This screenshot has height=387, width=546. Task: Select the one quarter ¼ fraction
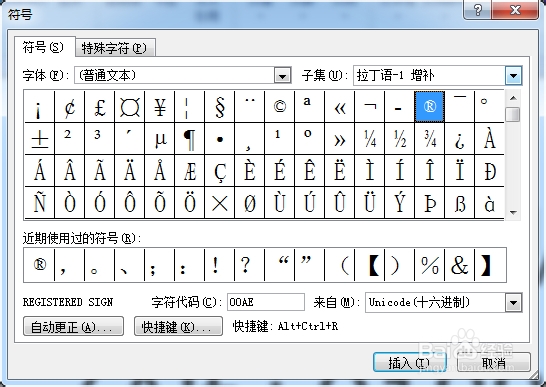(369, 139)
